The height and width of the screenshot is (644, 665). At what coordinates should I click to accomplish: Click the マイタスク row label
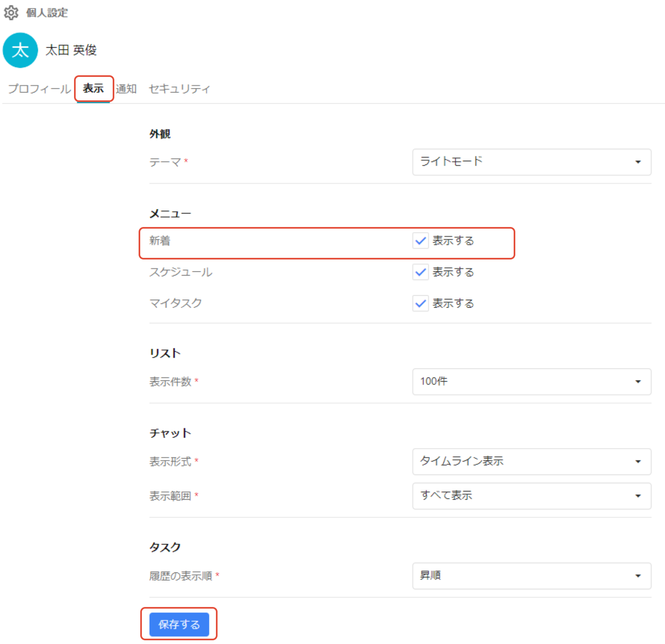click(x=176, y=303)
